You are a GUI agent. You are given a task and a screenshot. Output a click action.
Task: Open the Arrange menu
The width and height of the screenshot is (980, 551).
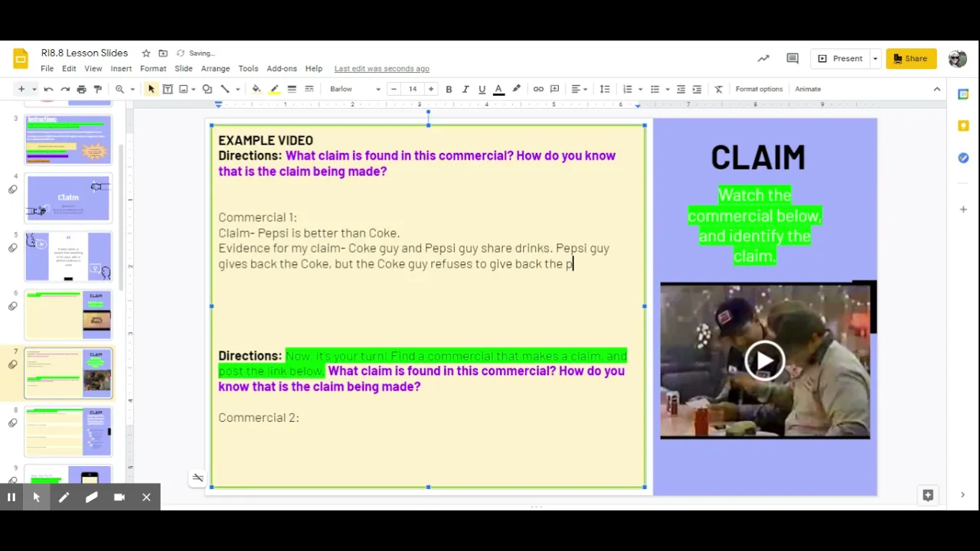pyautogui.click(x=215, y=69)
